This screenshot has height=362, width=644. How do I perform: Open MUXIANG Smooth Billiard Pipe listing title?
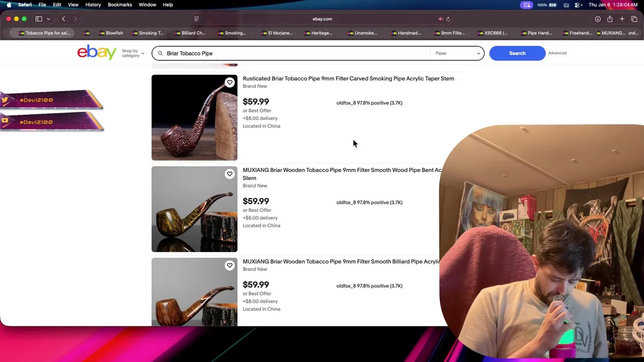point(342,261)
